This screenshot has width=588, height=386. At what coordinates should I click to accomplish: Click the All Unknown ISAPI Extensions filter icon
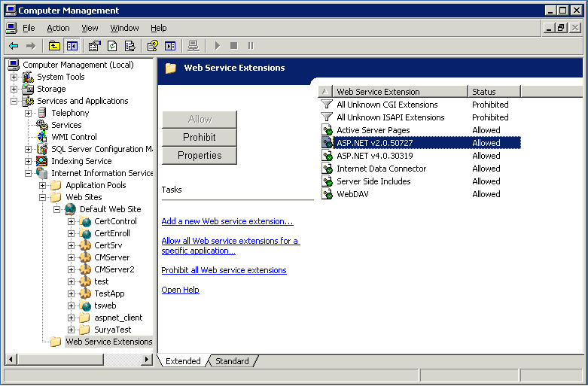(327, 117)
